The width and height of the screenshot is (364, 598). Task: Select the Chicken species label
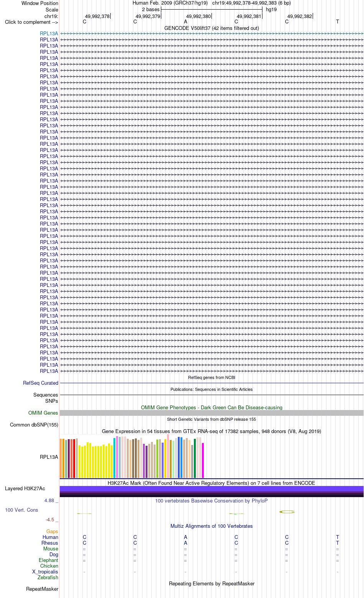point(49,566)
